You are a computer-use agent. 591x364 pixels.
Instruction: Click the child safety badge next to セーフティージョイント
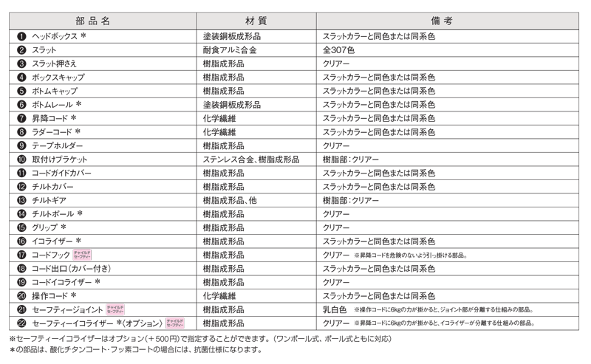(115, 309)
